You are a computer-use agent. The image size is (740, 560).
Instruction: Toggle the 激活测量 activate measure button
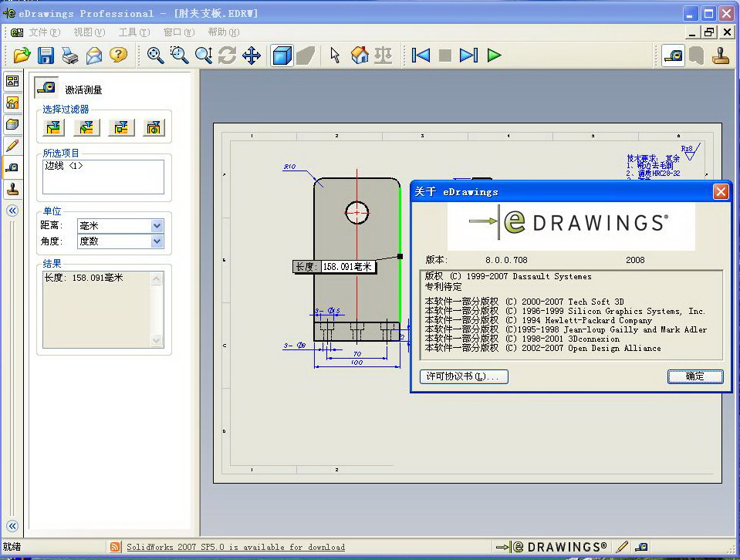point(46,87)
